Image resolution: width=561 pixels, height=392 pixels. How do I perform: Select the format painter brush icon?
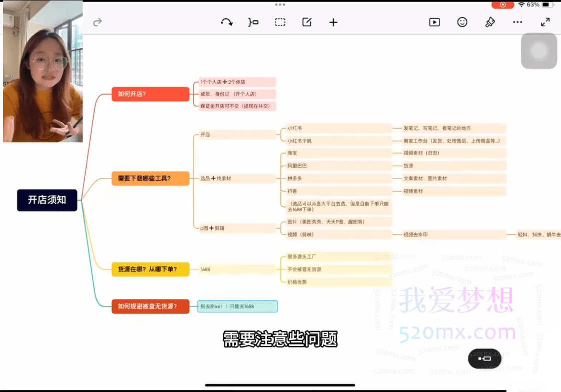click(489, 22)
